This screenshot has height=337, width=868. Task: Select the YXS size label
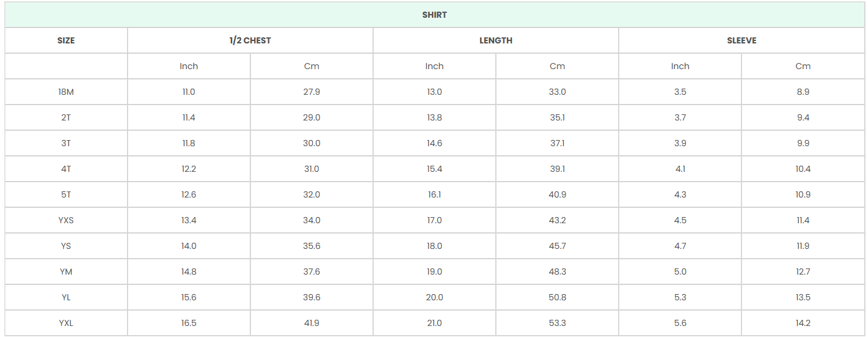(66, 220)
